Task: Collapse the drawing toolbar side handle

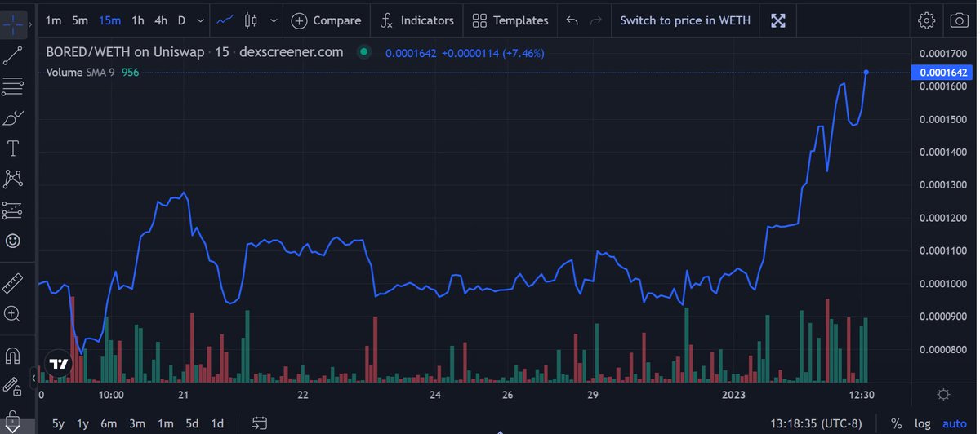Action: pos(33,378)
